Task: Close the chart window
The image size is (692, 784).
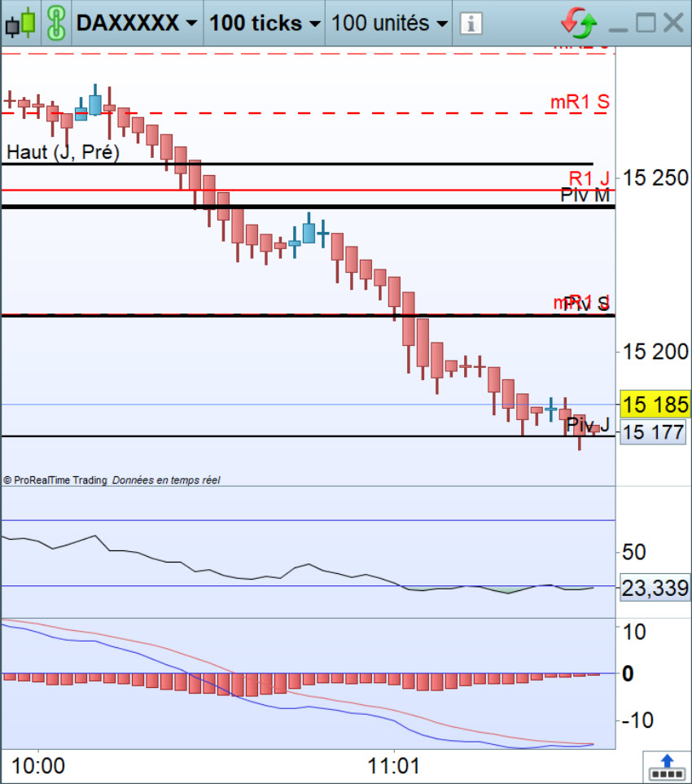Action: click(673, 23)
